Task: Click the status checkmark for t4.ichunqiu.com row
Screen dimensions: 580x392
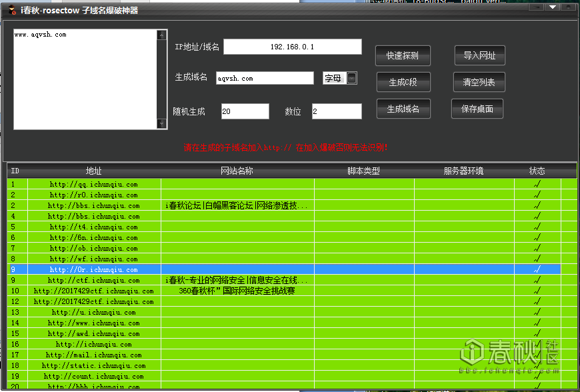Action: point(537,226)
